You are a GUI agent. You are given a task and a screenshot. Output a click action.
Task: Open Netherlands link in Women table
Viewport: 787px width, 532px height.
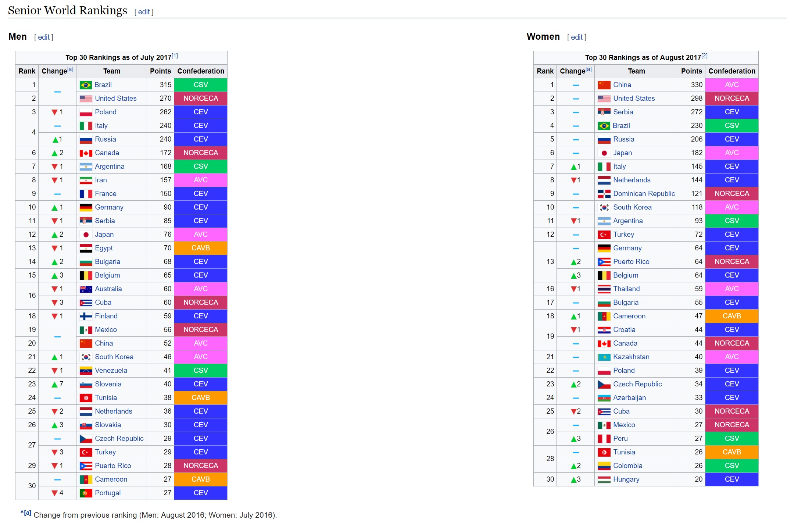pyautogui.click(x=632, y=180)
